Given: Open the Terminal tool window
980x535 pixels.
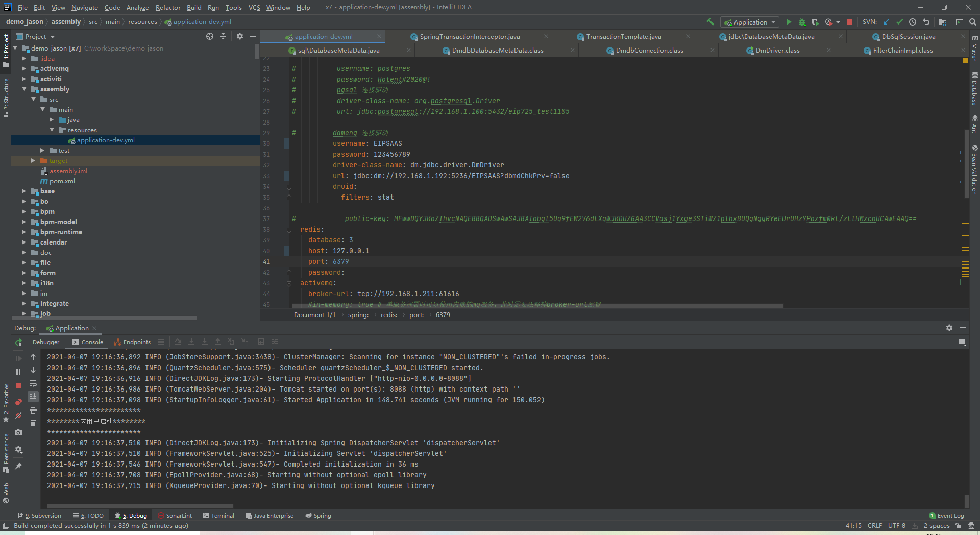Looking at the screenshot, I should click(218, 516).
